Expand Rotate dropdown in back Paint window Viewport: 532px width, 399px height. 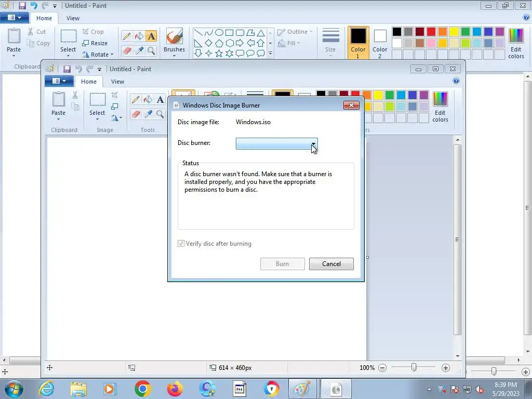112,55
